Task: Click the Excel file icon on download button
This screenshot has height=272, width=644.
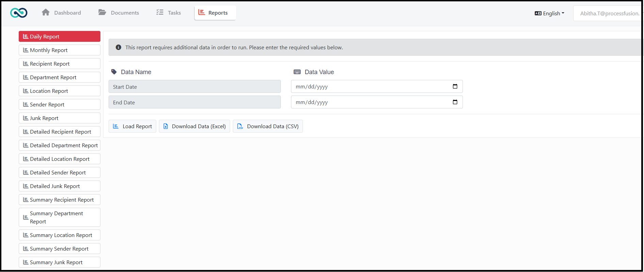Action: 166,126
